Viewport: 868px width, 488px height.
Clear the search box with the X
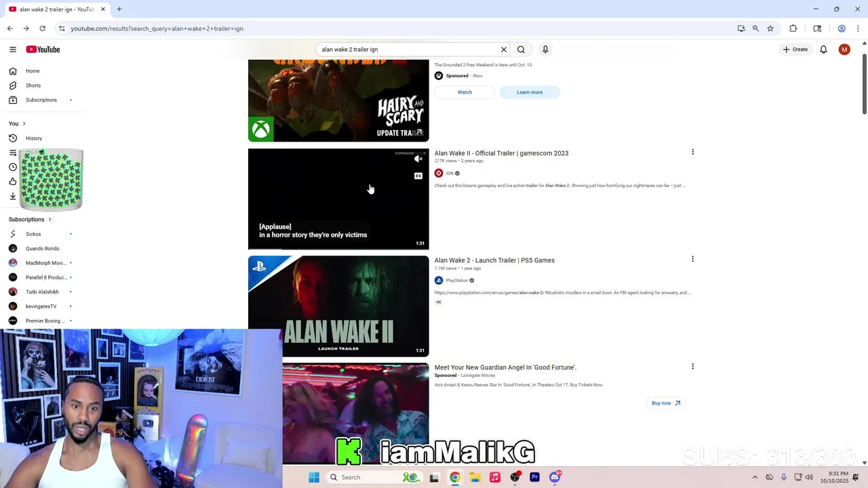coord(504,49)
